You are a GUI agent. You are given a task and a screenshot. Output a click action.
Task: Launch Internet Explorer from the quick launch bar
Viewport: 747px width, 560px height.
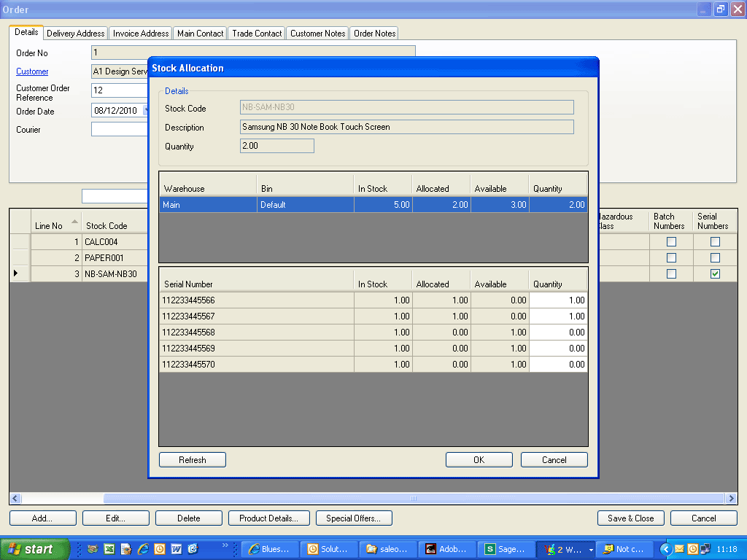click(x=142, y=549)
